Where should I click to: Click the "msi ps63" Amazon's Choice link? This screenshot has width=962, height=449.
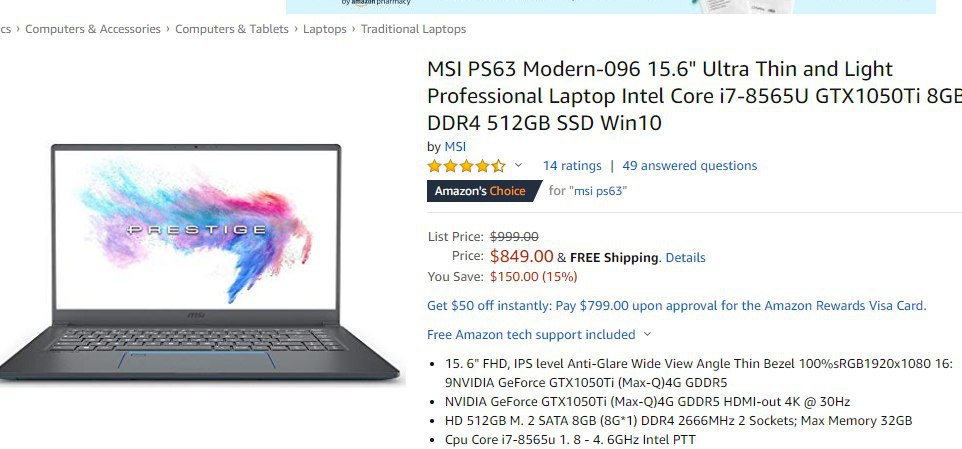tap(599, 191)
